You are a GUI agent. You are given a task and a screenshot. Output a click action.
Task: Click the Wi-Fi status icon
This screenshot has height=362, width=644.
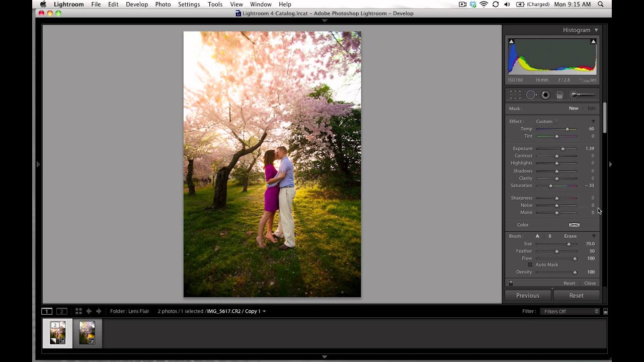coord(484,5)
